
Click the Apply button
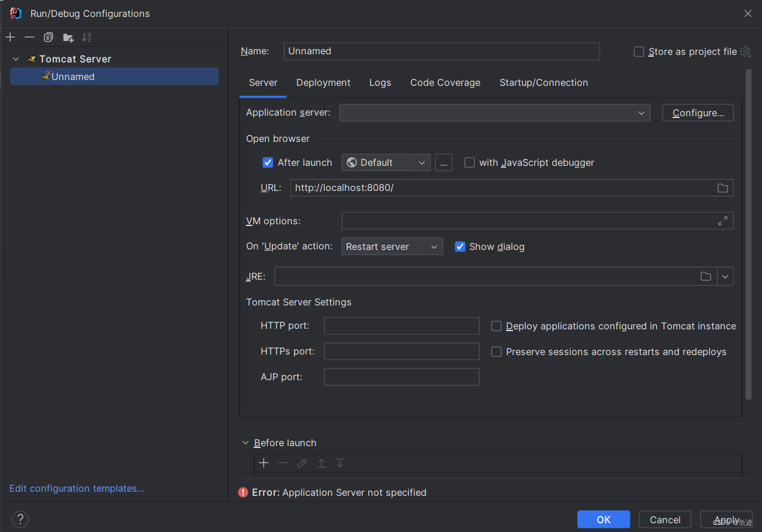coord(727,519)
